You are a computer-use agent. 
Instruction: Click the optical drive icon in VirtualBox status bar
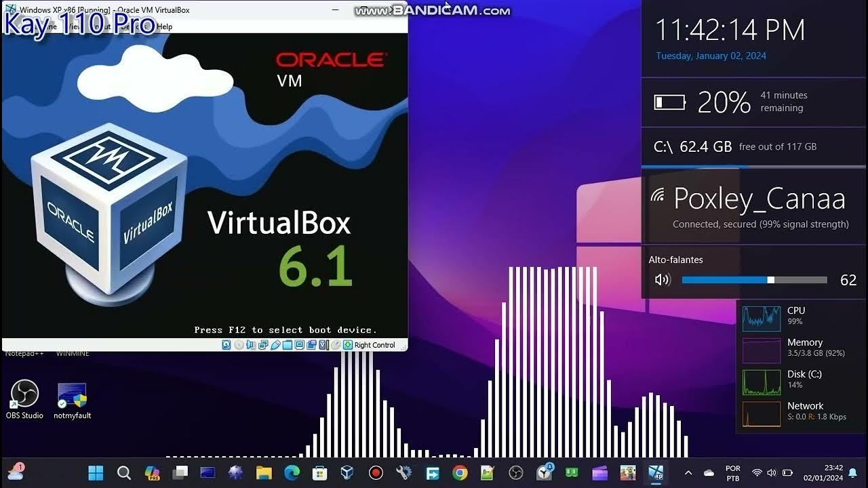point(239,345)
